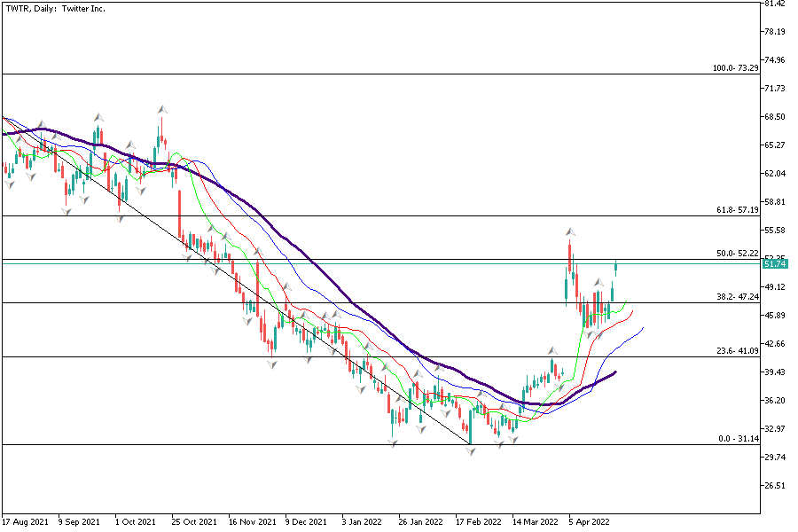798x532 pixels.
Task: Select the 51.74 current price tag
Action: 774,264
